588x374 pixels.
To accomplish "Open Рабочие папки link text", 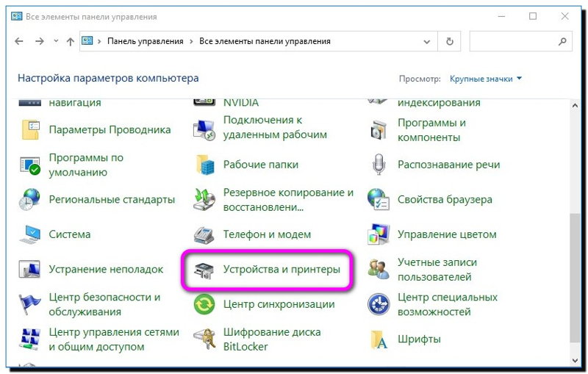I will point(261,165).
